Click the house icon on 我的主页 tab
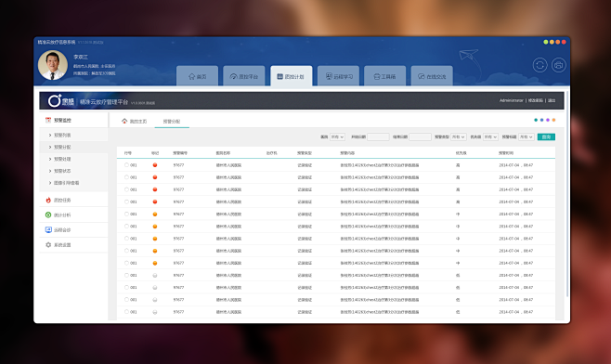Screen dimensions: 611x364 124,122
